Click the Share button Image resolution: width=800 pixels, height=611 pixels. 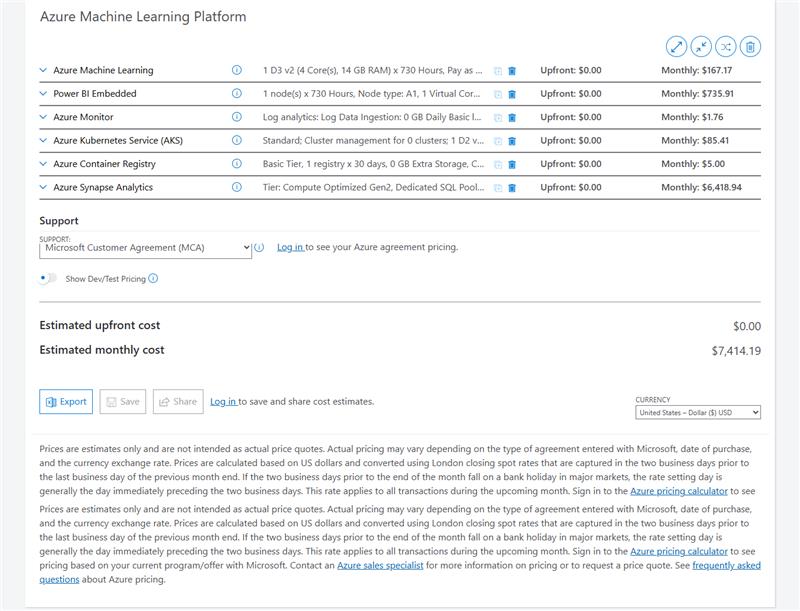(x=178, y=402)
